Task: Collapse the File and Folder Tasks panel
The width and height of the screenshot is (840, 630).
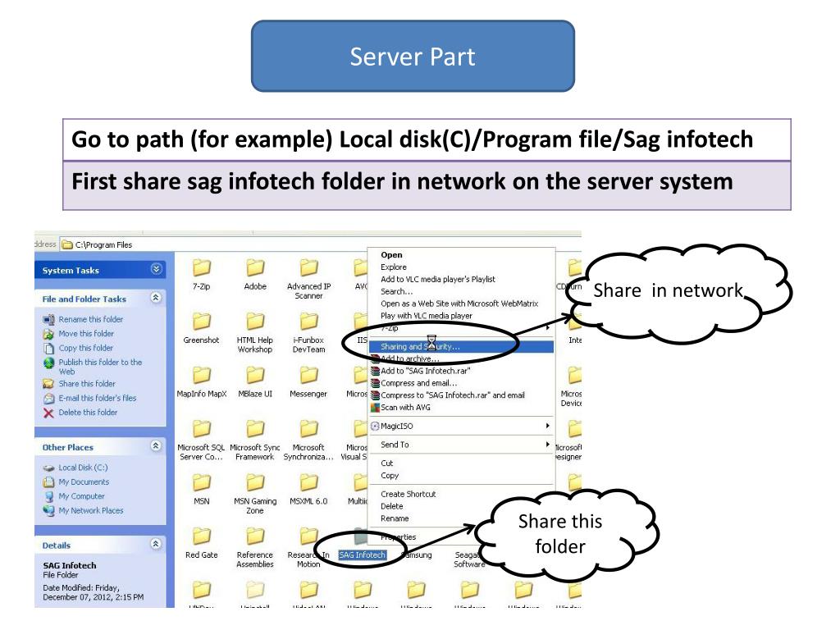Action: click(156, 298)
